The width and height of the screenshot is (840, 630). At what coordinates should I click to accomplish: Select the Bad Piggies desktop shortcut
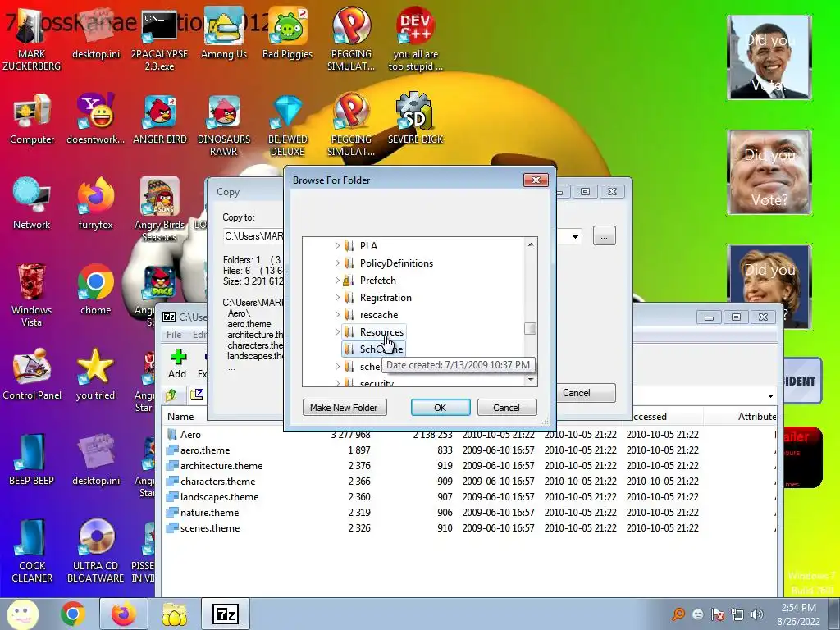(288, 34)
